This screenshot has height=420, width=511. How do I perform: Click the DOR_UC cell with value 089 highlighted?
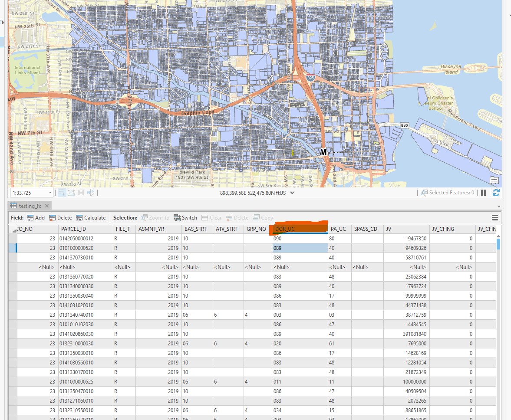click(299, 248)
